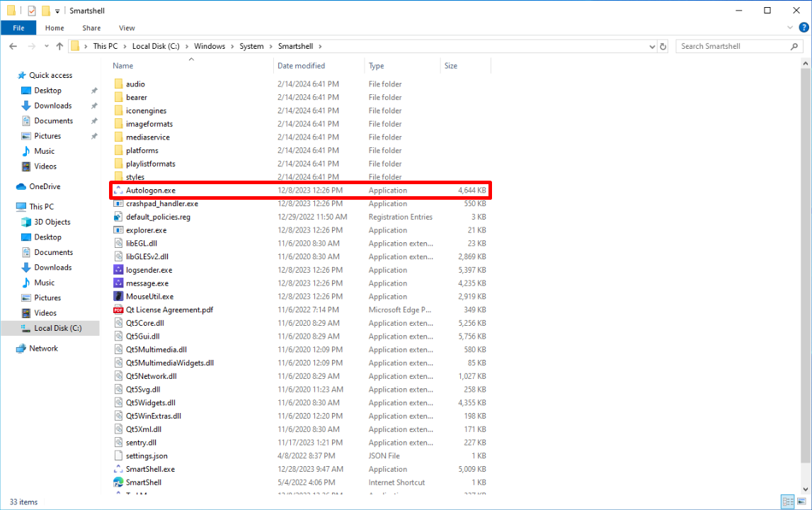Select the message.exe purple icon
Screen dimensions: 812x510
(x=119, y=283)
